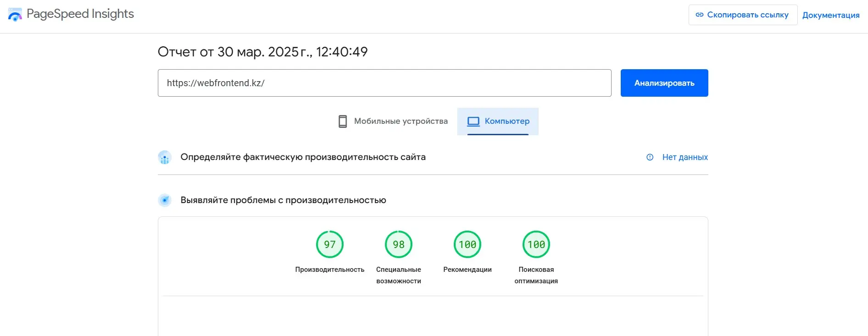Copy report link via Скопировать ссылку button

pos(743,15)
